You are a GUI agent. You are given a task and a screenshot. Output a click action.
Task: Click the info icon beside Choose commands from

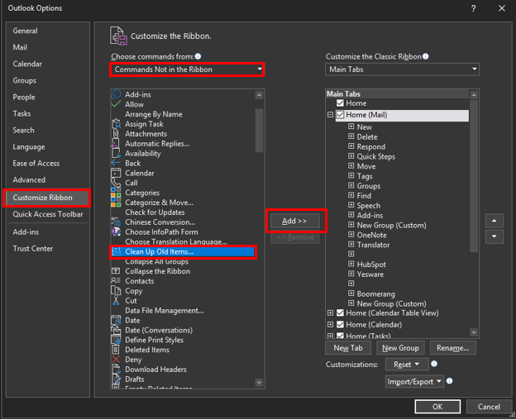tap(198, 56)
